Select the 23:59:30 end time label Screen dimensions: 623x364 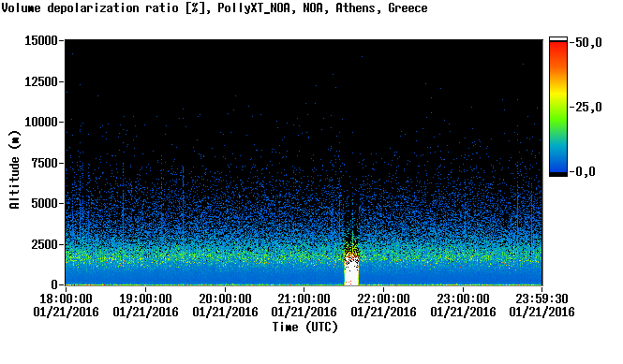point(541,298)
